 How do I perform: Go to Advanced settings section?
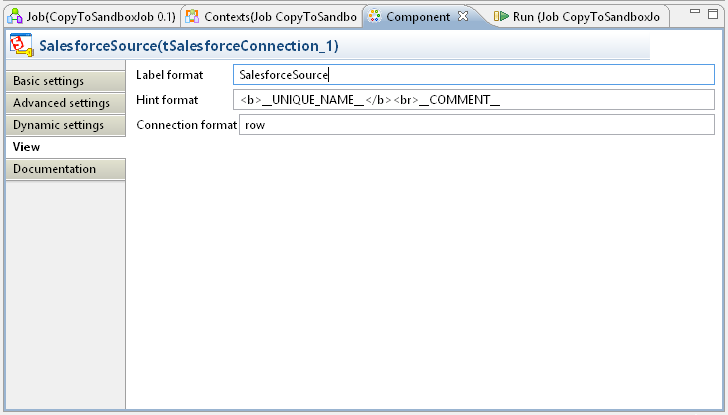pyautogui.click(x=63, y=103)
